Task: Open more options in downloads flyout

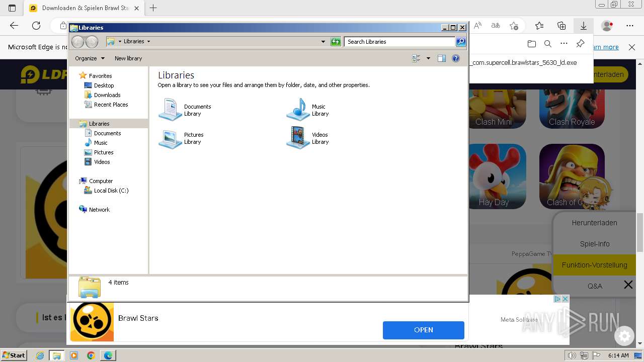Action: coord(564,44)
